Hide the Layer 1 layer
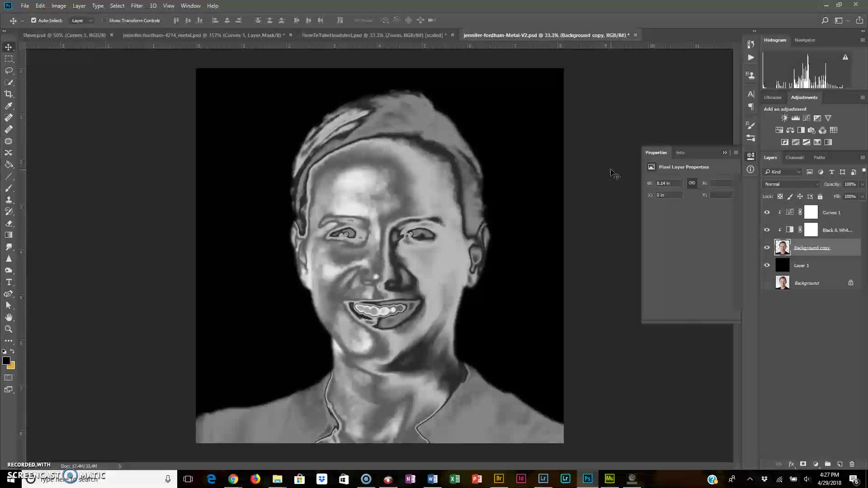Screen dimensions: 868x488 pyautogui.click(x=767, y=265)
